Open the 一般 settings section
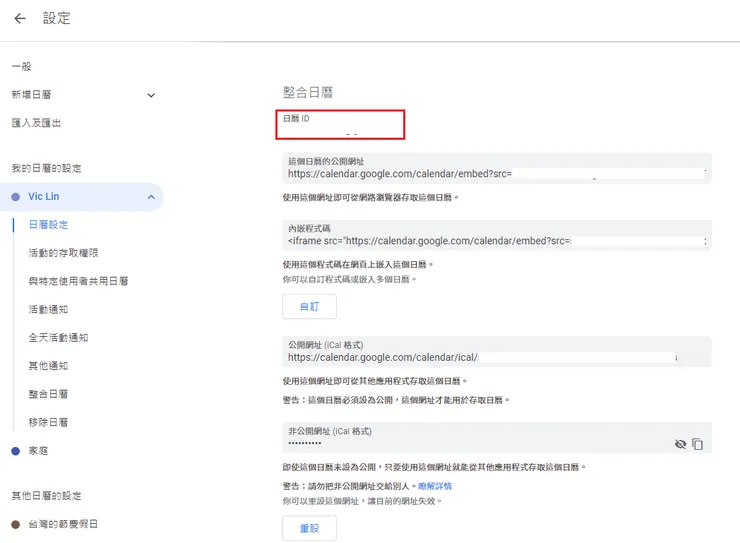The image size is (740, 543). coord(21,67)
